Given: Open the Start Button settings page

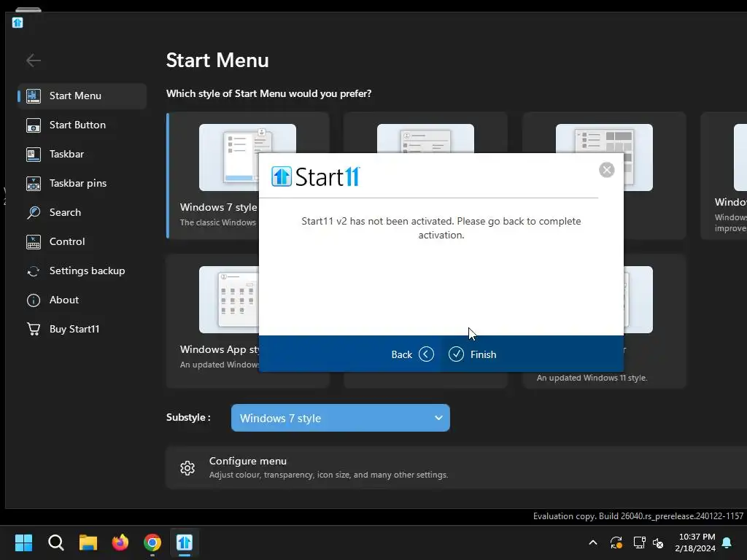Looking at the screenshot, I should tap(82, 125).
